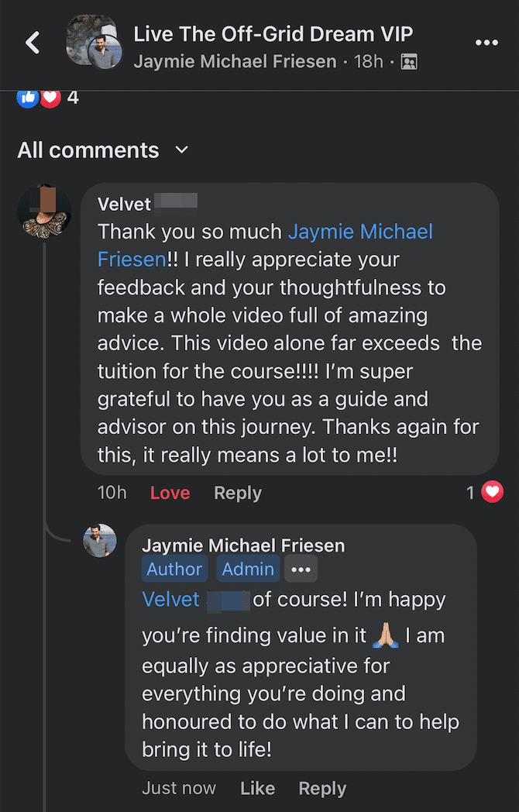Tap the red heart reaction at top
Viewport: 519px width, 812px height.
click(x=50, y=98)
